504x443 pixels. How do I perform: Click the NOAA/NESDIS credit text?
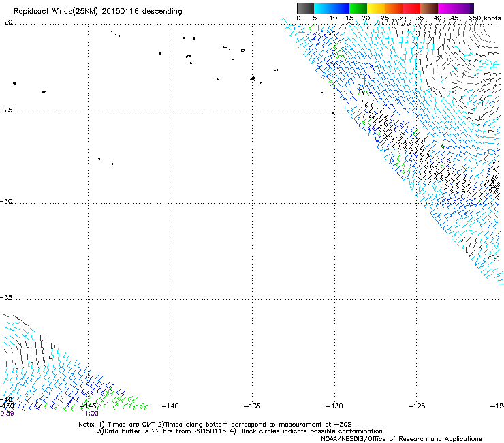pos(401,439)
